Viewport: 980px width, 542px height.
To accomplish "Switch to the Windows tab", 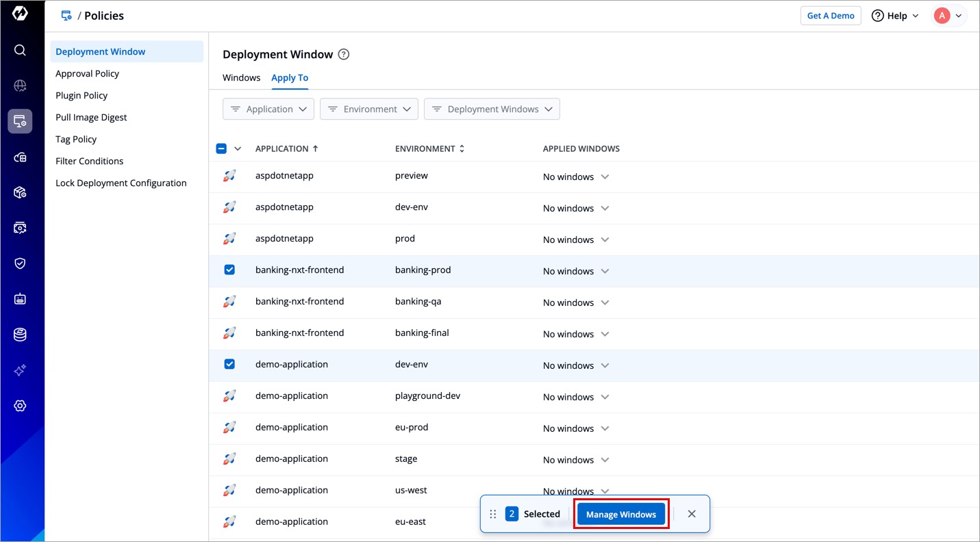I will (241, 78).
